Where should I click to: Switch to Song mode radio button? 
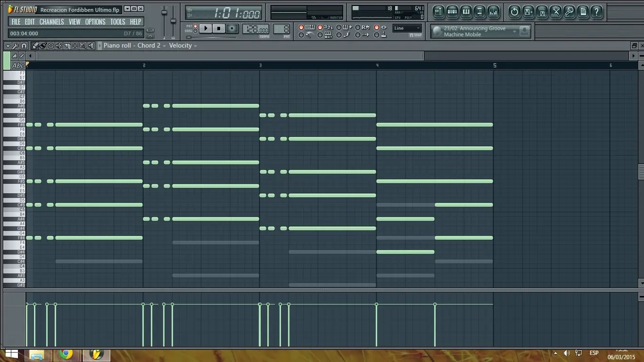(196, 31)
